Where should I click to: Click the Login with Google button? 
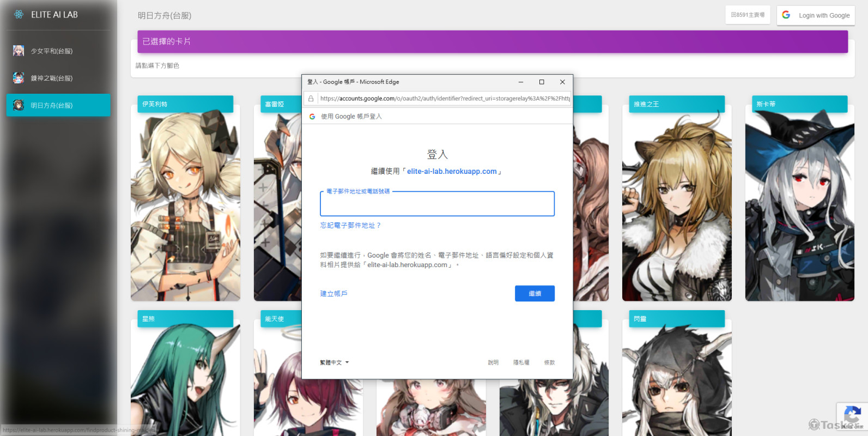click(816, 15)
